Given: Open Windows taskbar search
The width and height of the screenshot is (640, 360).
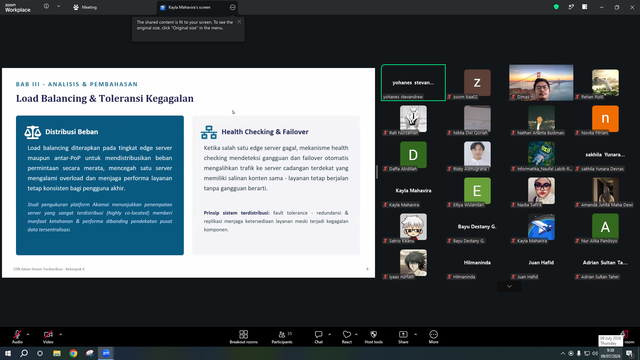Looking at the screenshot, I should pyautogui.click(x=24, y=353).
